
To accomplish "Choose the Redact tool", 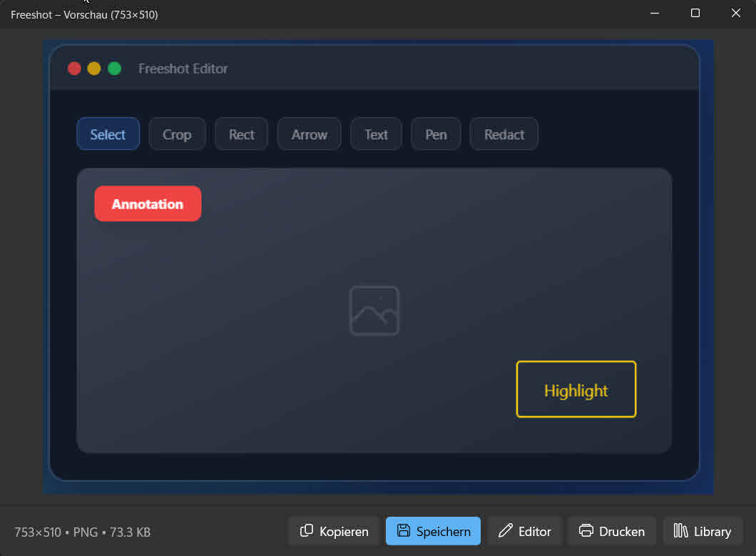I will point(504,134).
